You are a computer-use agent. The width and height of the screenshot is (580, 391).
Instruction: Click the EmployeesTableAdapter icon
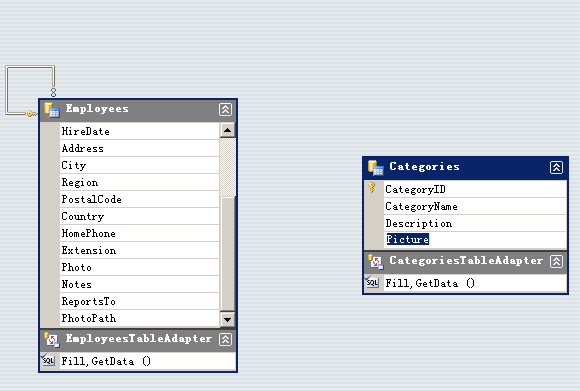coord(52,340)
